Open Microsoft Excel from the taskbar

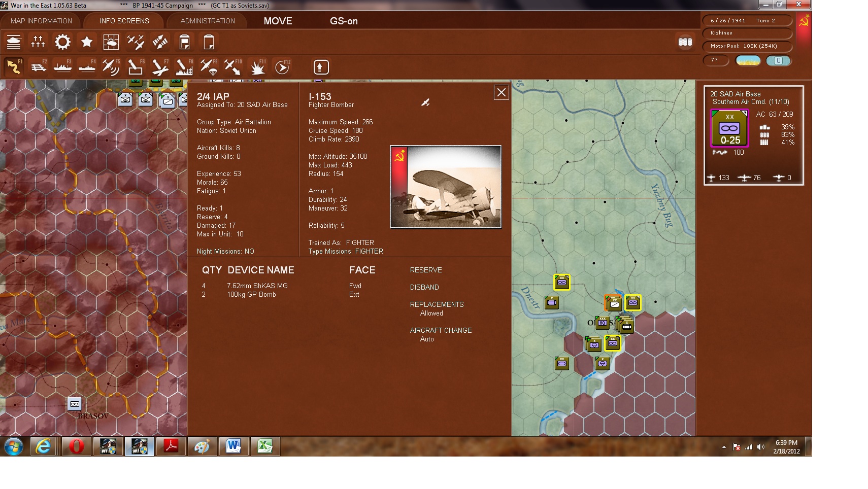[264, 446]
